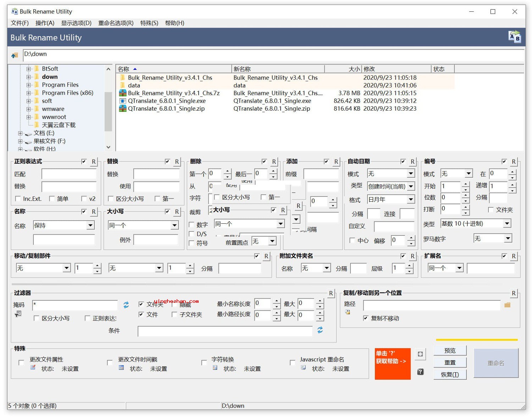532x418 pixels.
Task: Enable 更改文件属性 checkbox
Action: 21,362
